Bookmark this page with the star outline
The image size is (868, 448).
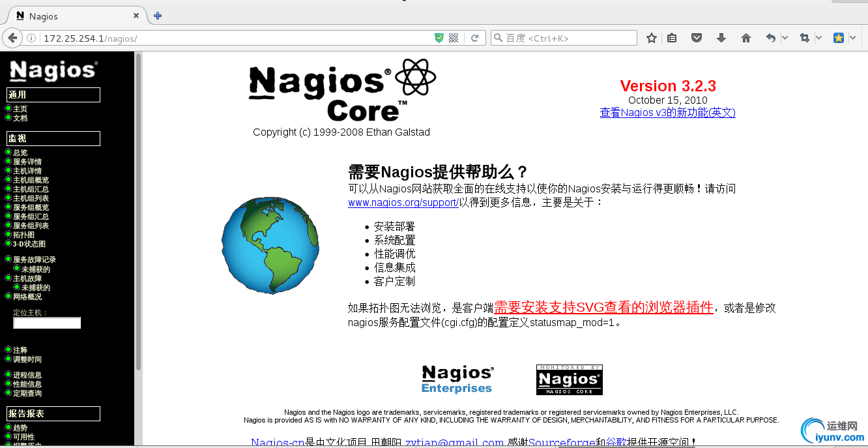click(651, 38)
